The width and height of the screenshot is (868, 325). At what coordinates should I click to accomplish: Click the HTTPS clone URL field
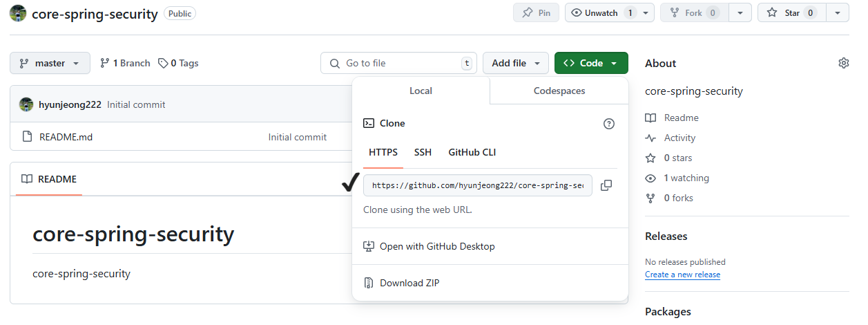478,185
